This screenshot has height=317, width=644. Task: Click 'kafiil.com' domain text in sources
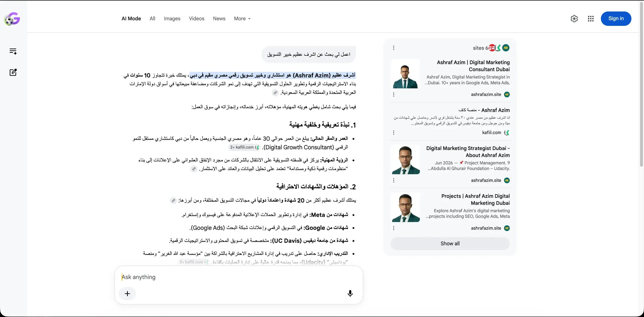coord(492,133)
